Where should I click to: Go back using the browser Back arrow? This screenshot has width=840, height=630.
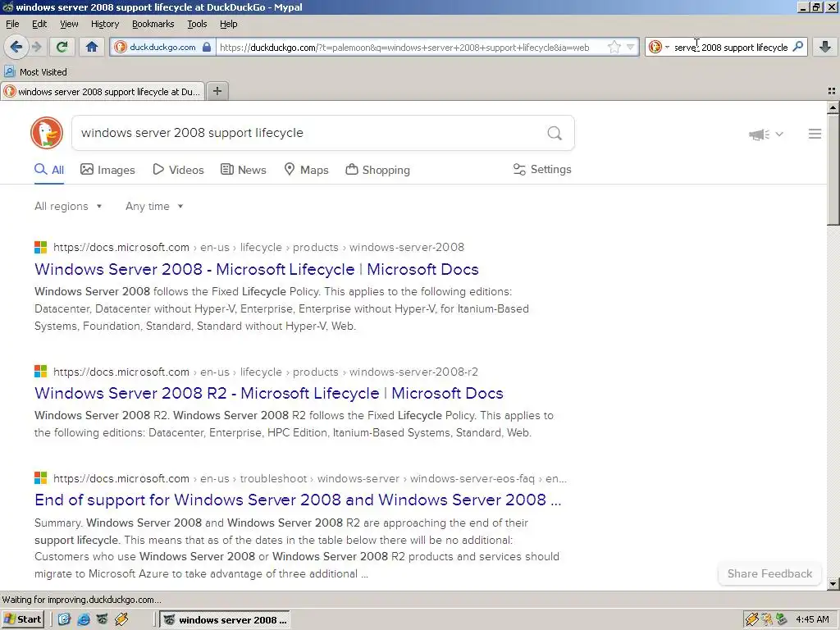click(16, 47)
